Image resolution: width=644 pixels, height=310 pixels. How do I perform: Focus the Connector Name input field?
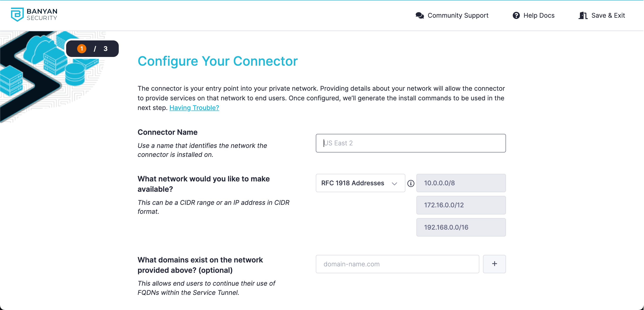tap(410, 143)
